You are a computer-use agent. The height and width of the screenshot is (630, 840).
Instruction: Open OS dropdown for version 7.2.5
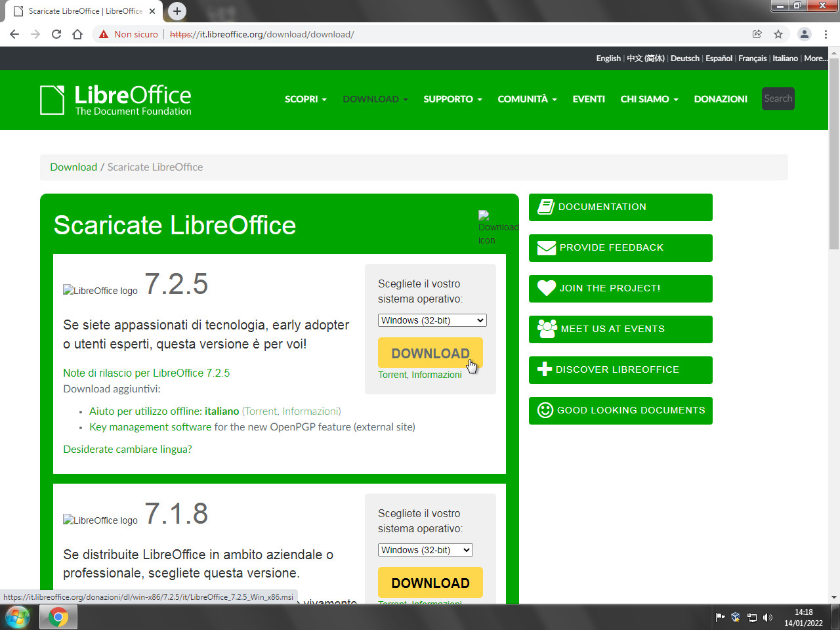[x=432, y=320]
